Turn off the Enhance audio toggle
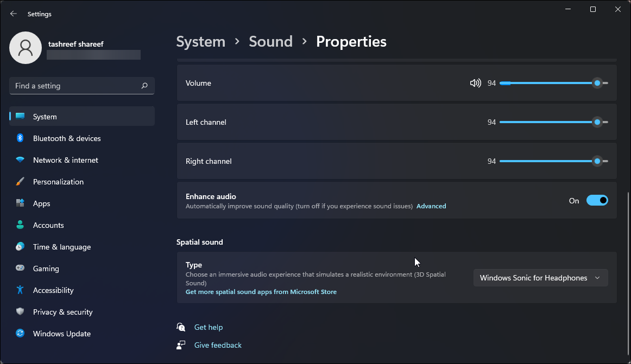The image size is (631, 364). [x=597, y=201]
